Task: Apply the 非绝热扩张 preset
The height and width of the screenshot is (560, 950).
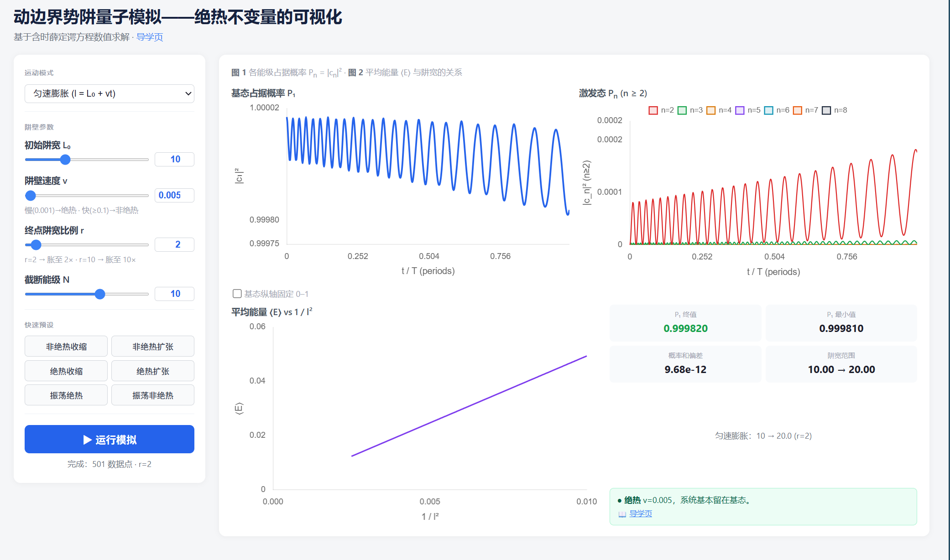Action: 153,347
